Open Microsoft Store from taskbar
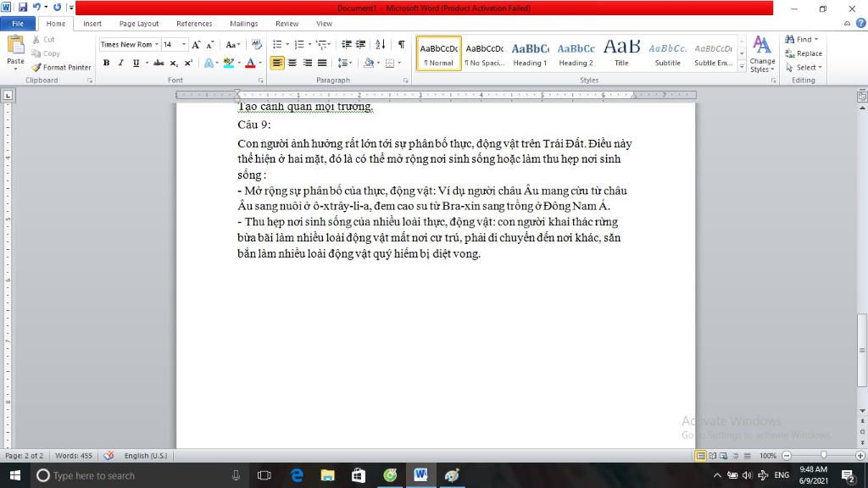This screenshot has width=868, height=488. (359, 475)
